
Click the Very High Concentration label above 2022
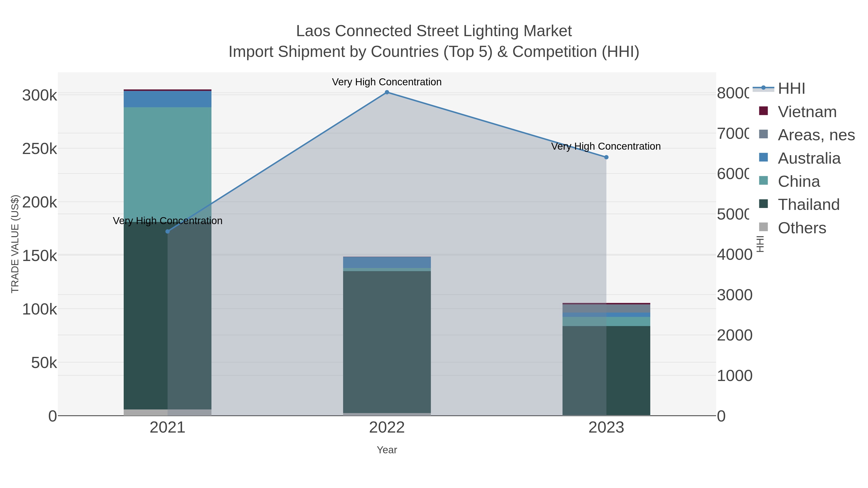[x=387, y=82]
